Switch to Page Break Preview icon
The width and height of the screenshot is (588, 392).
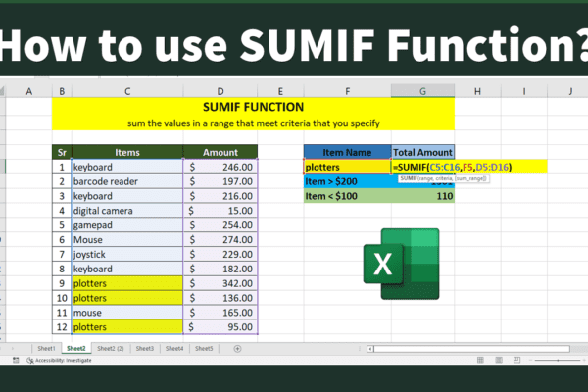pos(516,360)
